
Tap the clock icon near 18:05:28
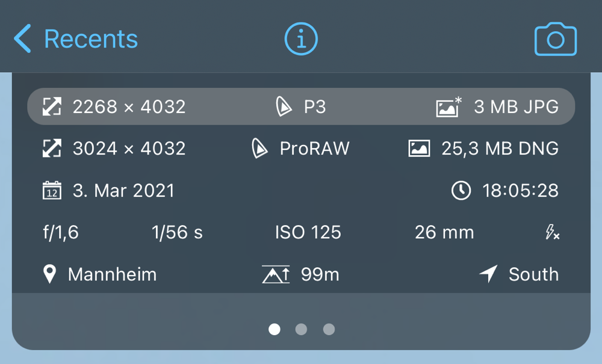[461, 191]
